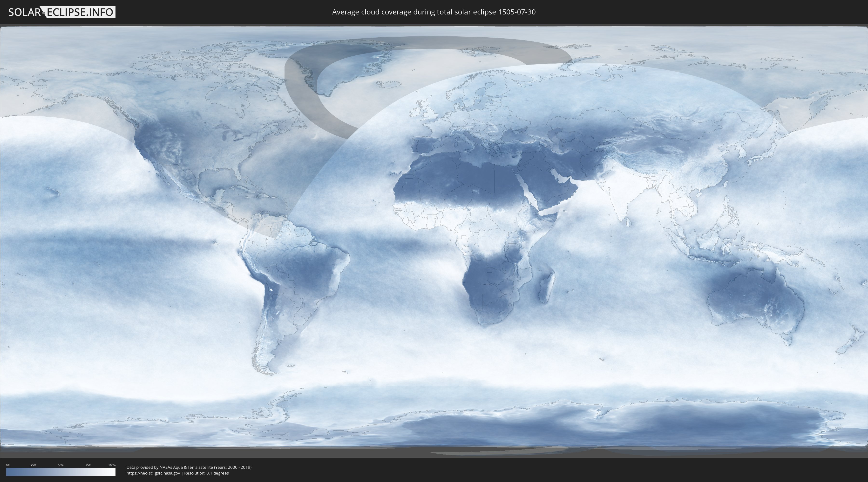The image size is (868, 482).
Task: Click the 25% legend label
Action: 33,465
